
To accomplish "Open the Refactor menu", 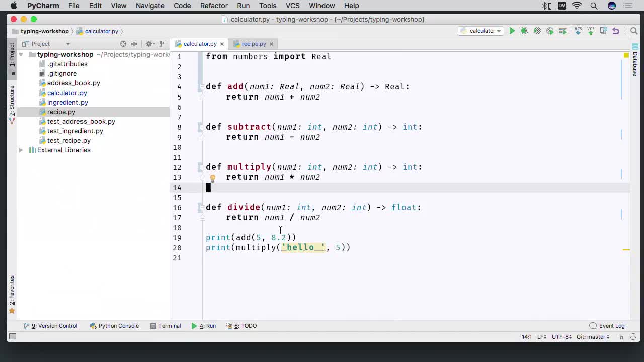I will pyautogui.click(x=214, y=6).
